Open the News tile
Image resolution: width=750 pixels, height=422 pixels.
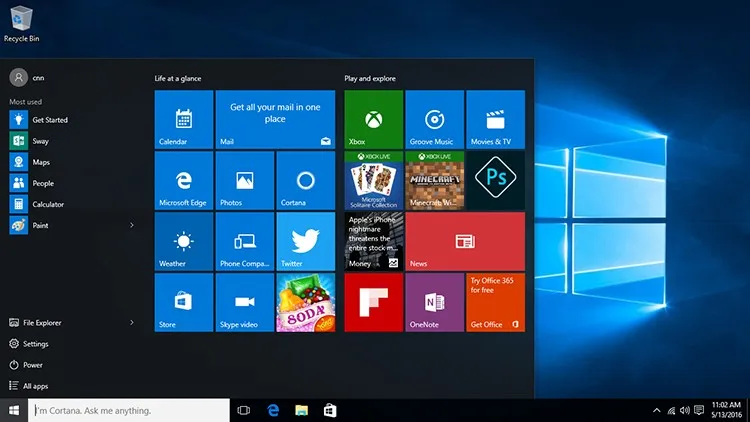[x=465, y=242]
